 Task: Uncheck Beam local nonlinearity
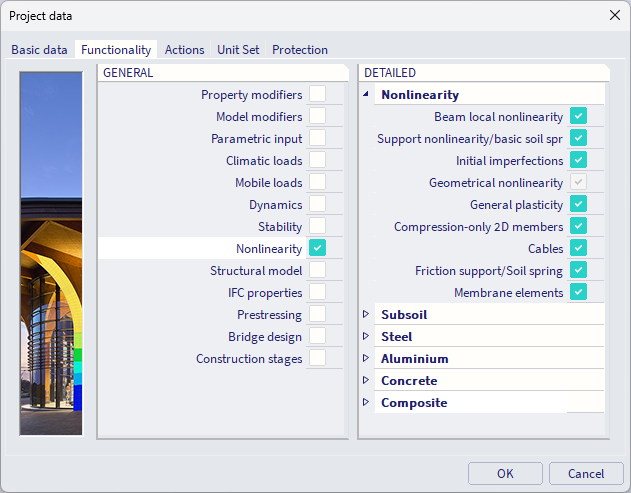tap(578, 117)
